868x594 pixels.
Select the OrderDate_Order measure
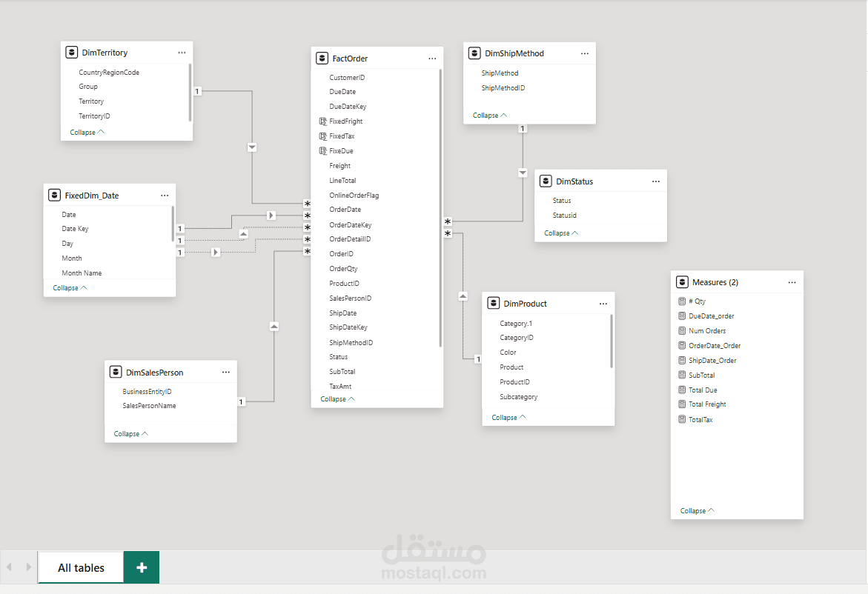[x=715, y=346]
